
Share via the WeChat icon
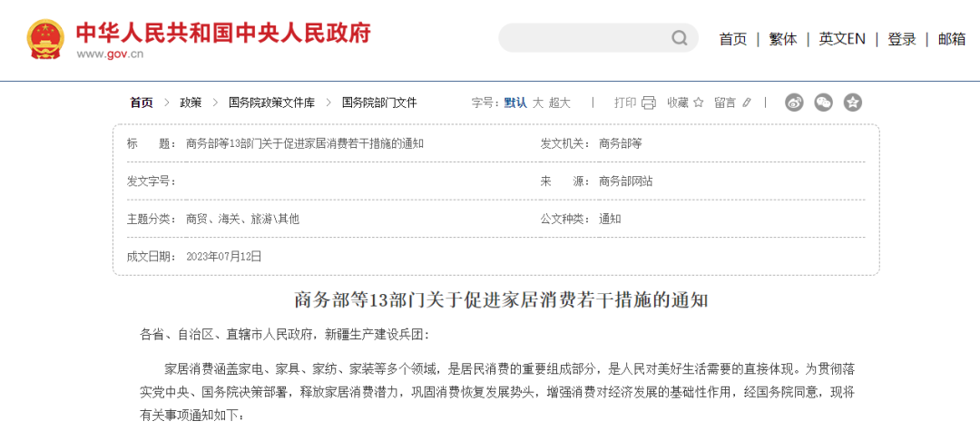coord(824,103)
